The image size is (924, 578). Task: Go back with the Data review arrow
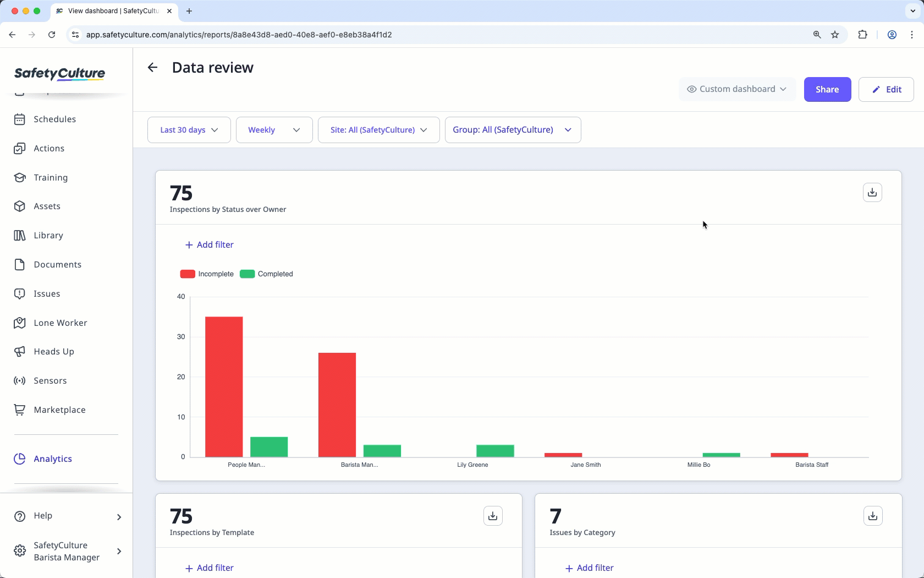tap(152, 68)
